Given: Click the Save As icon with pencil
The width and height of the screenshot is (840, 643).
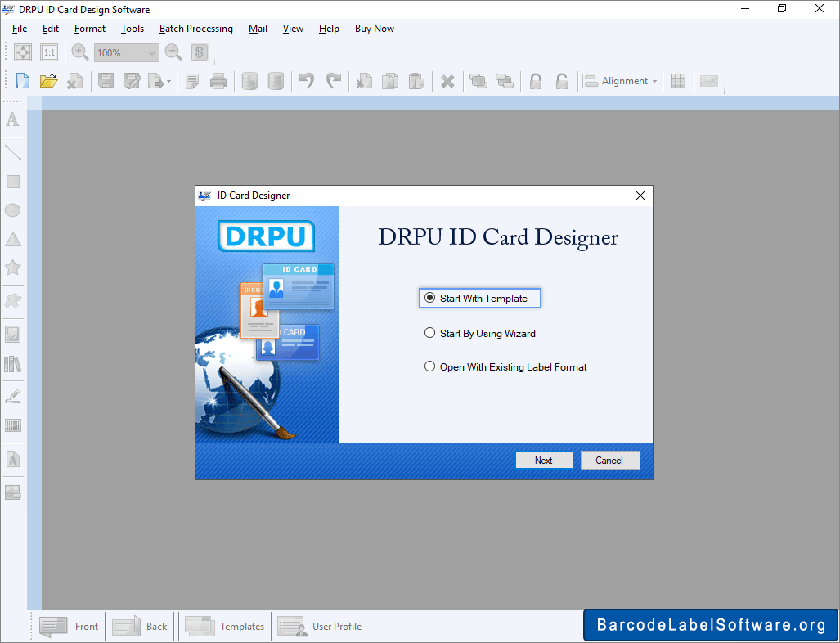Looking at the screenshot, I should click(132, 81).
